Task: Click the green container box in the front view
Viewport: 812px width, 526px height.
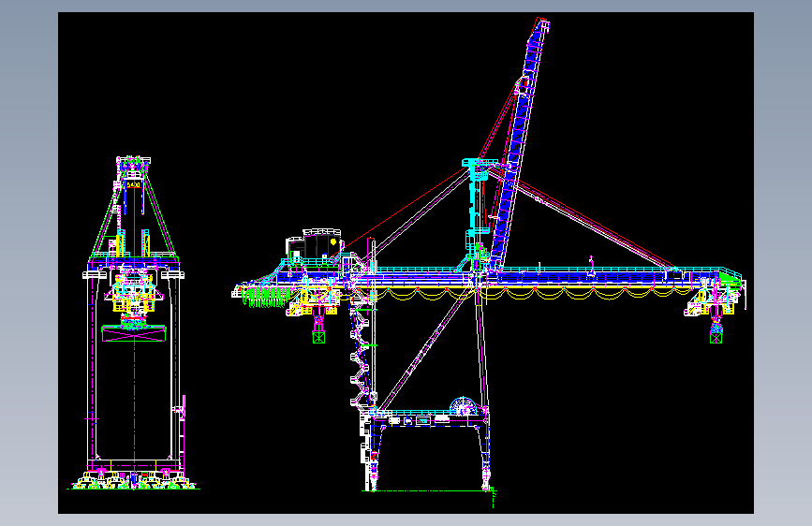Action: tap(134, 333)
